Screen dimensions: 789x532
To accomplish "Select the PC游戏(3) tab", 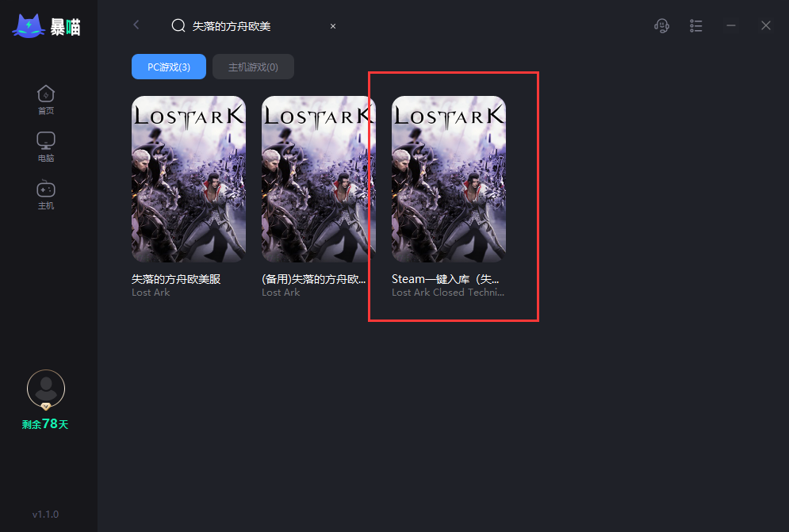I will coord(169,67).
